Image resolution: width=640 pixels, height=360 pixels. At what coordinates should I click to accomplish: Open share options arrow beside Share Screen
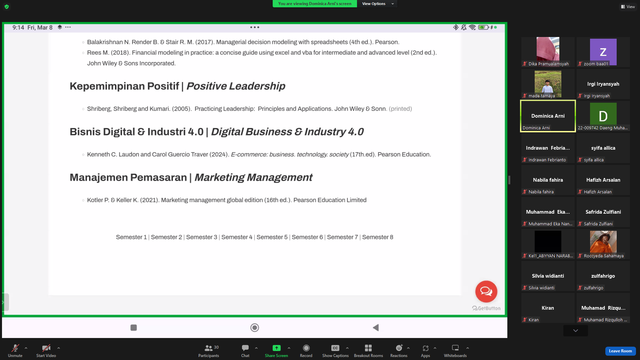click(x=289, y=348)
